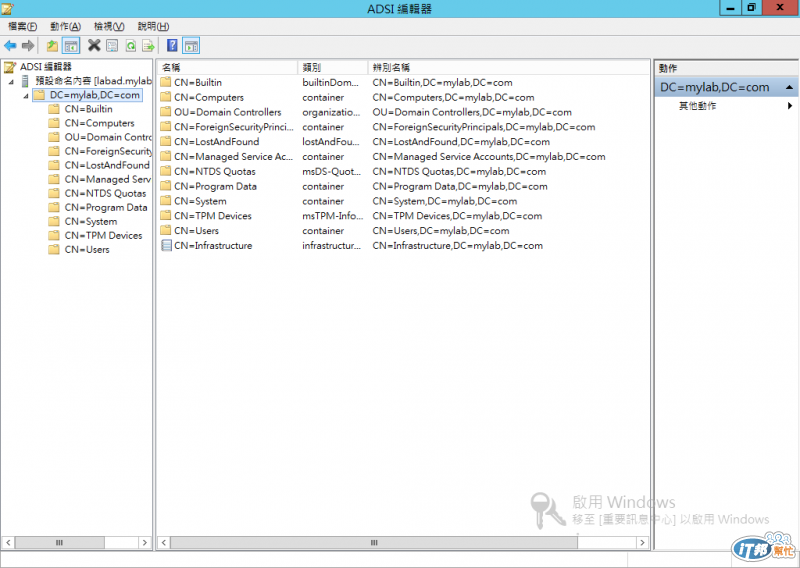Export list toolbar icon
The width and height of the screenshot is (800, 568).
[148, 46]
